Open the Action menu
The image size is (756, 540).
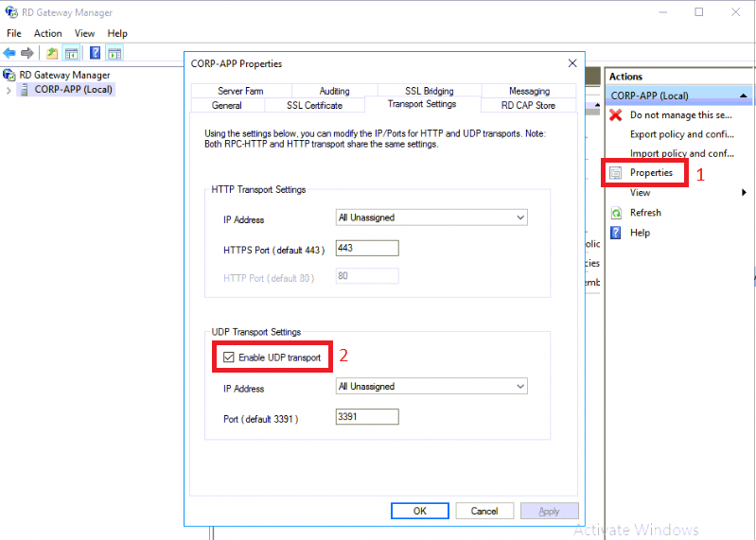click(x=47, y=33)
